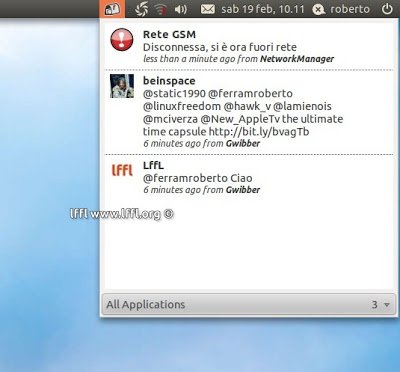Click the chat status icon beside roberto

pyautogui.click(x=319, y=9)
